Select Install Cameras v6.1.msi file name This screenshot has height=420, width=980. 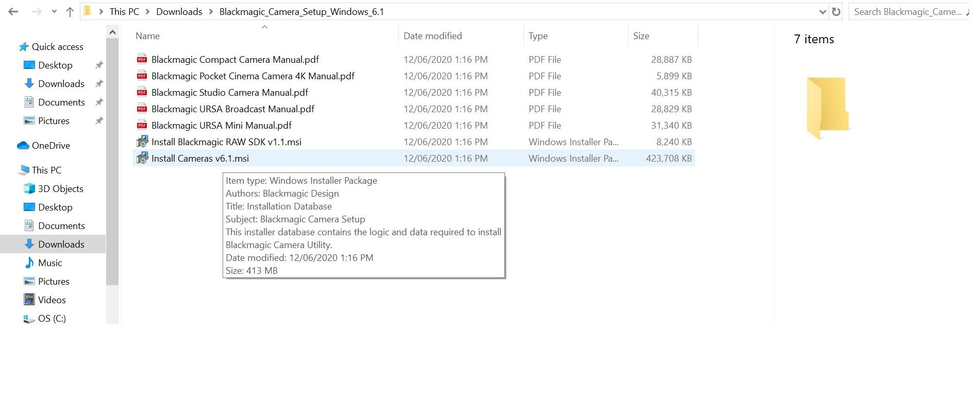(x=200, y=159)
